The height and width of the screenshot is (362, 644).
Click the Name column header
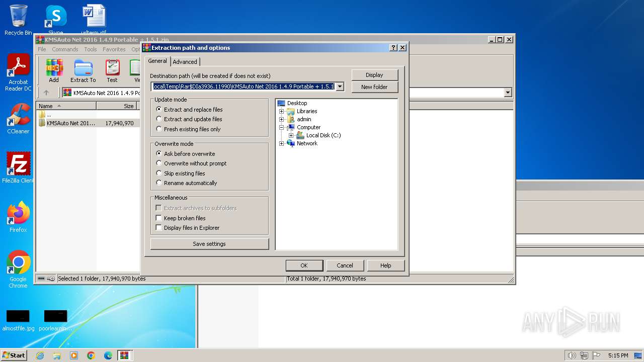point(66,106)
